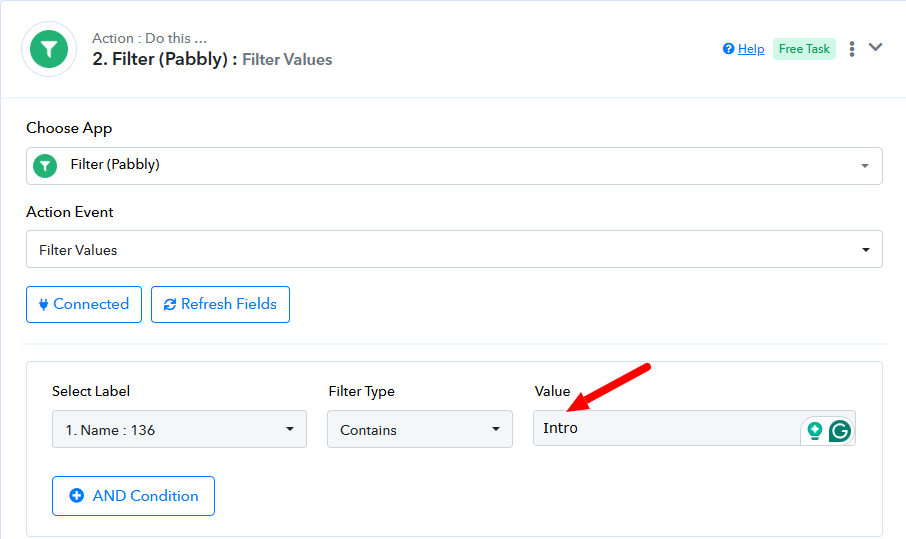The height and width of the screenshot is (539, 906).
Task: Open the three-dot options menu
Action: 852,49
